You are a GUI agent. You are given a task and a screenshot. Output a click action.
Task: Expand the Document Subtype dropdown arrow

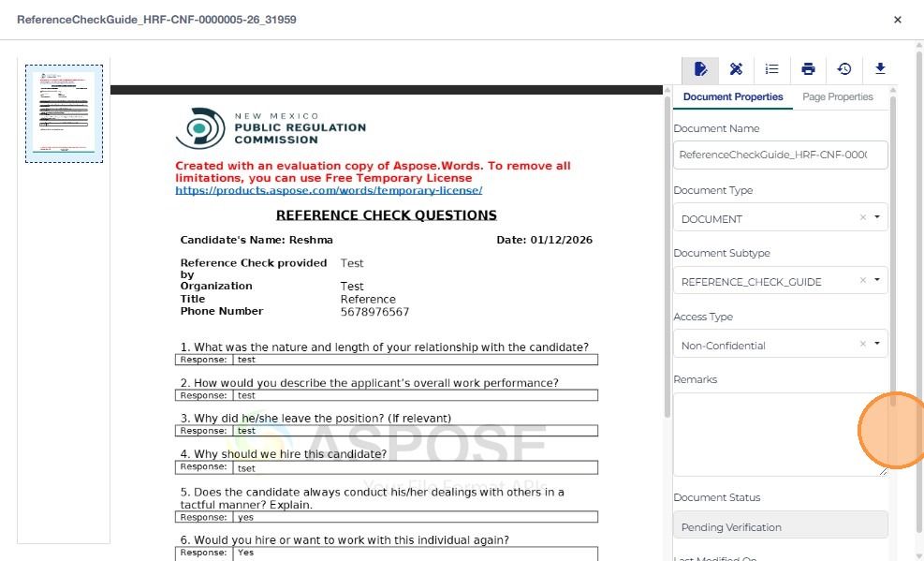click(877, 281)
